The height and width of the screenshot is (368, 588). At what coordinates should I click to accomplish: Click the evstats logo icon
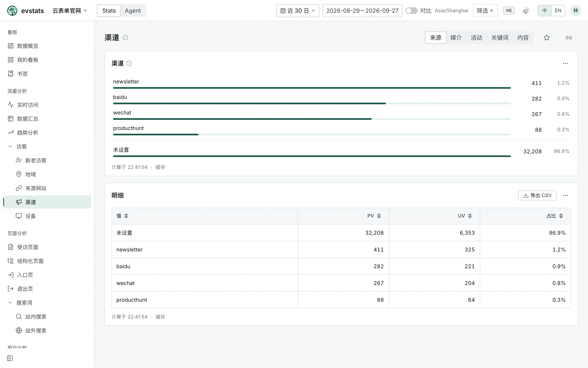pos(12,11)
